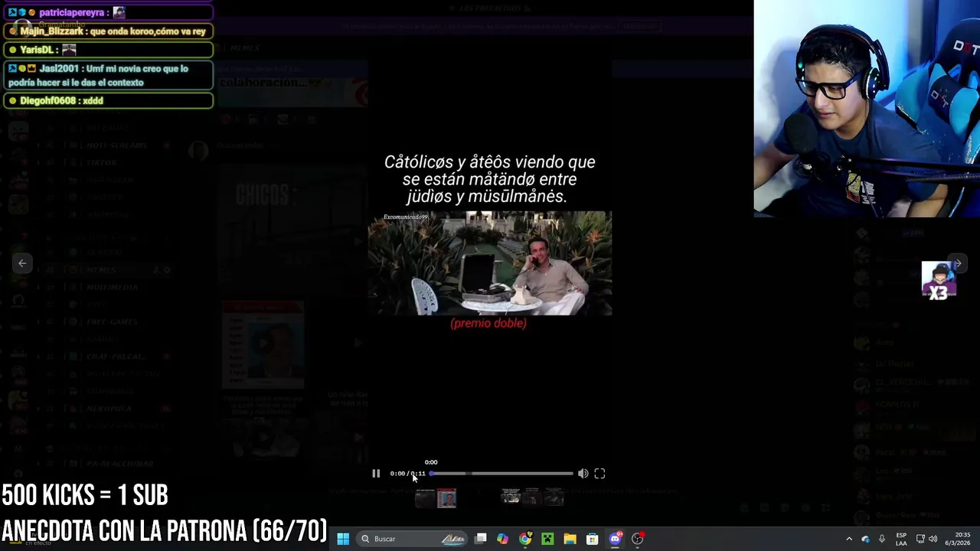Open the round app icon with red badge in taskbar
This screenshot has height=551, width=980.
pos(637,539)
